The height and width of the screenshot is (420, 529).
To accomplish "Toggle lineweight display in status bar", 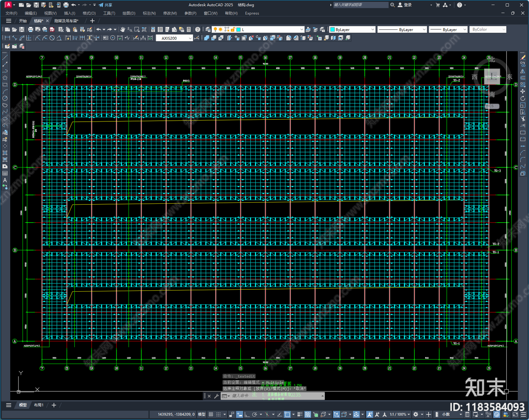I will (300, 414).
